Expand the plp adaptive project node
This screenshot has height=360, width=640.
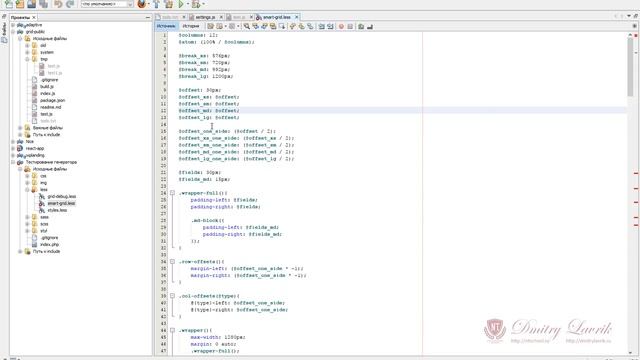[x=13, y=25]
